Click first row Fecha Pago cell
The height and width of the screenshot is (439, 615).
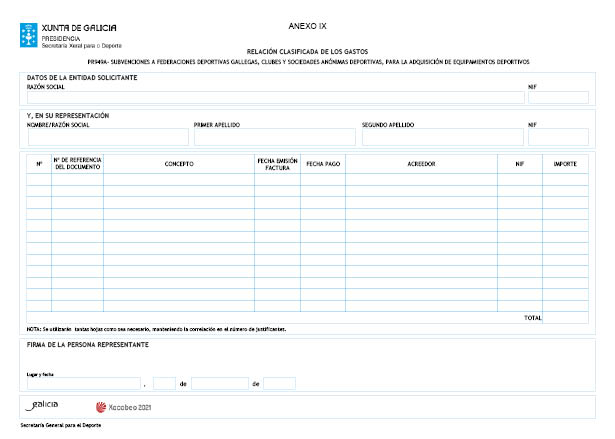click(x=323, y=179)
